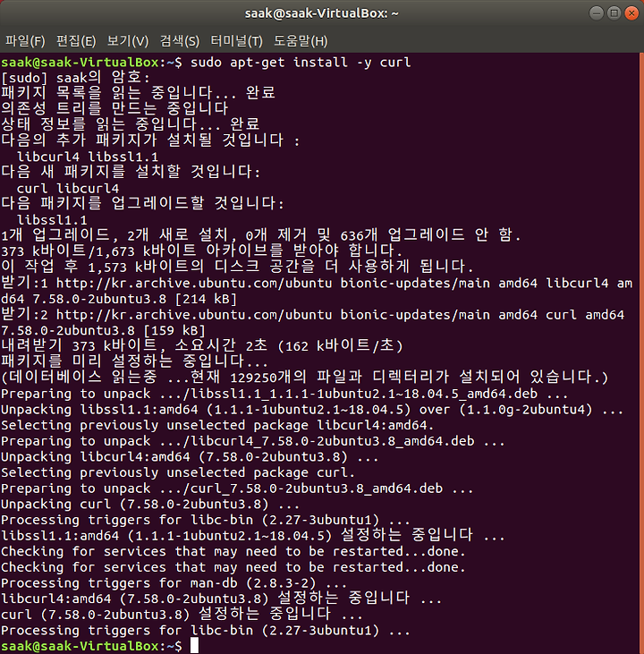Click the '상태 정보를 읽는 중입니다... 완료' line
The width and height of the screenshot is (644, 654).
pos(131,124)
